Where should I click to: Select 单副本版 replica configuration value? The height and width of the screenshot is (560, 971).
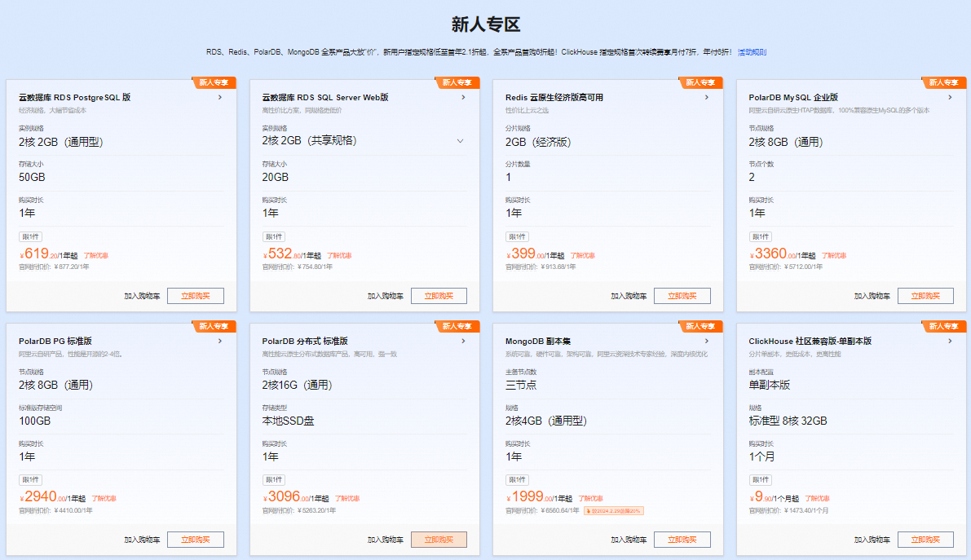[x=769, y=385]
